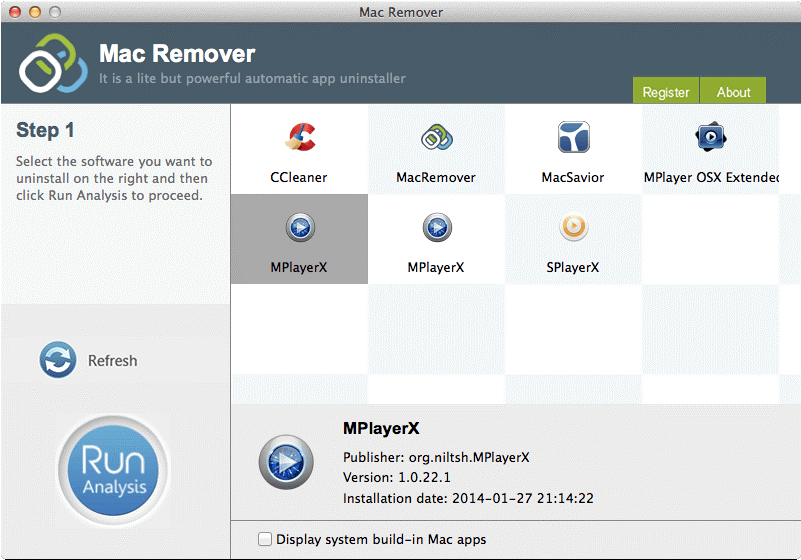
Task: Click the Refresh circular arrows icon
Action: (x=58, y=360)
